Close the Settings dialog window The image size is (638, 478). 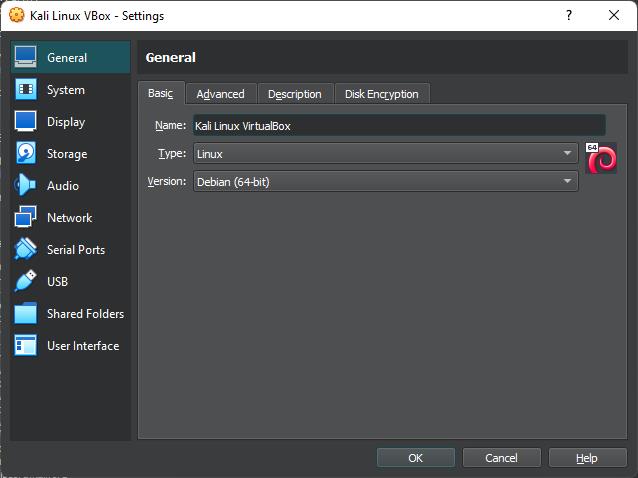[x=614, y=15]
